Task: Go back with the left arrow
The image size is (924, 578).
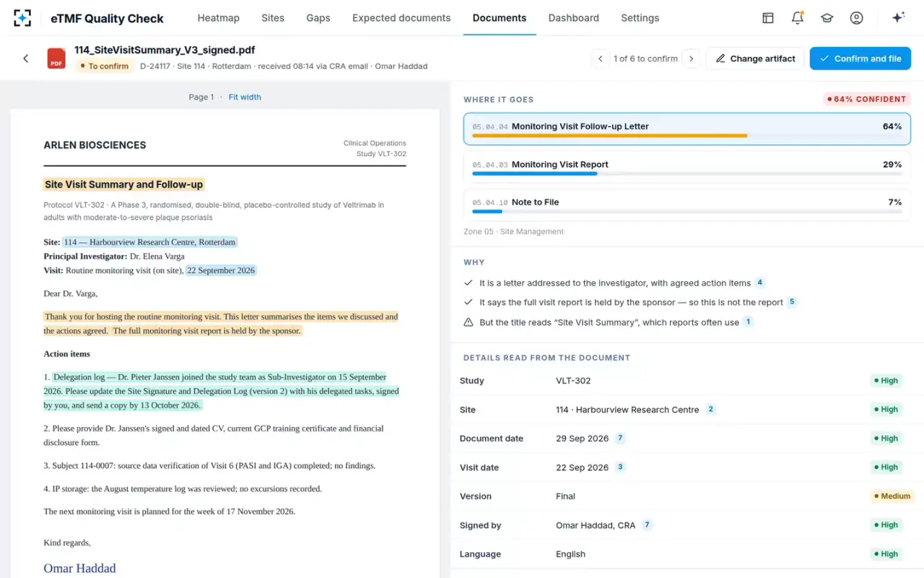Action: coord(26,59)
